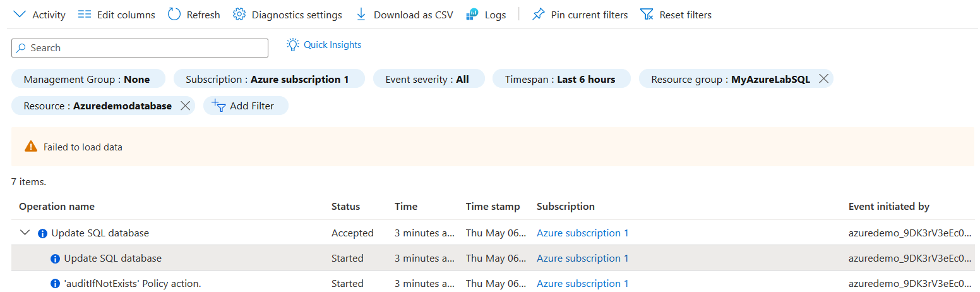
Task: Remove the Azuredemodatabase resource filter
Action: [x=185, y=106]
